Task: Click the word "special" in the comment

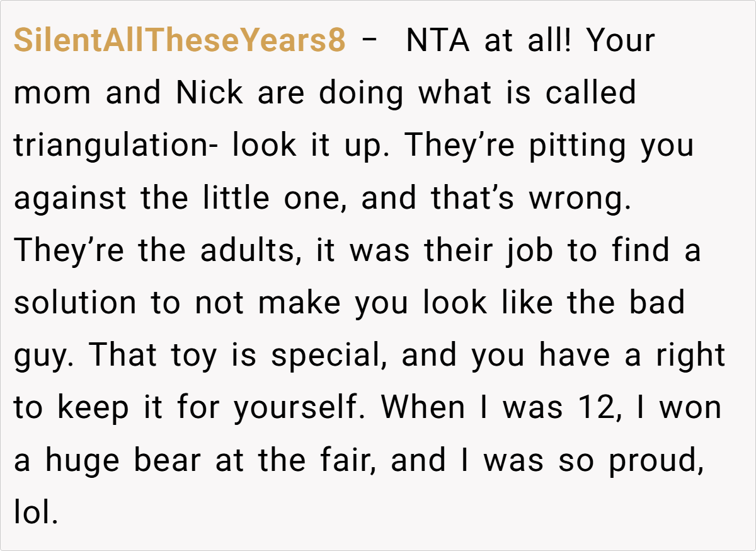Action: (x=329, y=356)
